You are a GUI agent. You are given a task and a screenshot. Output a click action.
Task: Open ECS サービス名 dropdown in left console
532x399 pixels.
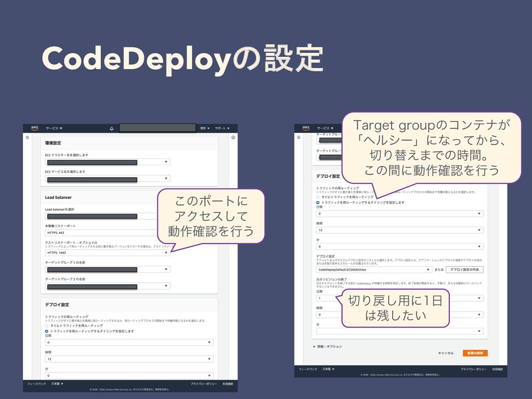(x=108, y=179)
